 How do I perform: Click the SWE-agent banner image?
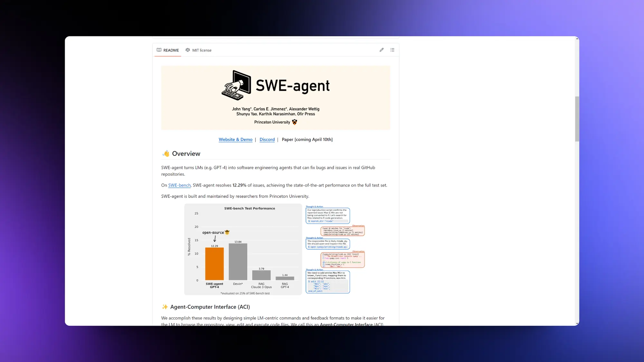276,98
